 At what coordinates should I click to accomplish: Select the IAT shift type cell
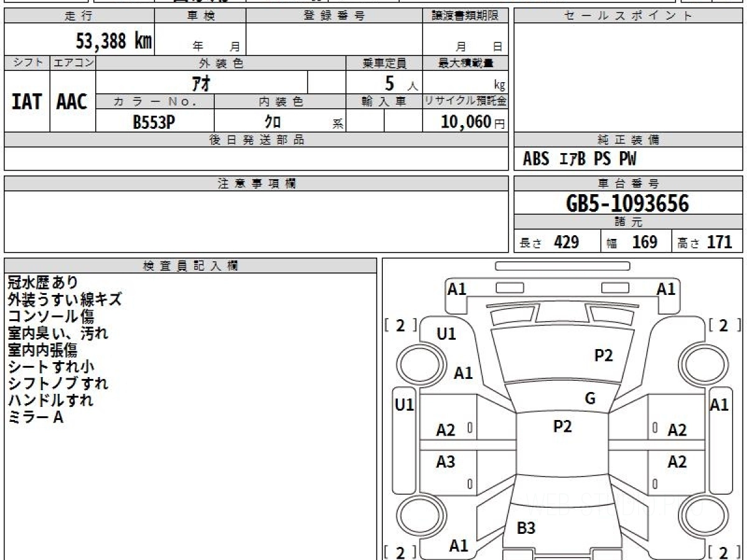tap(27, 101)
